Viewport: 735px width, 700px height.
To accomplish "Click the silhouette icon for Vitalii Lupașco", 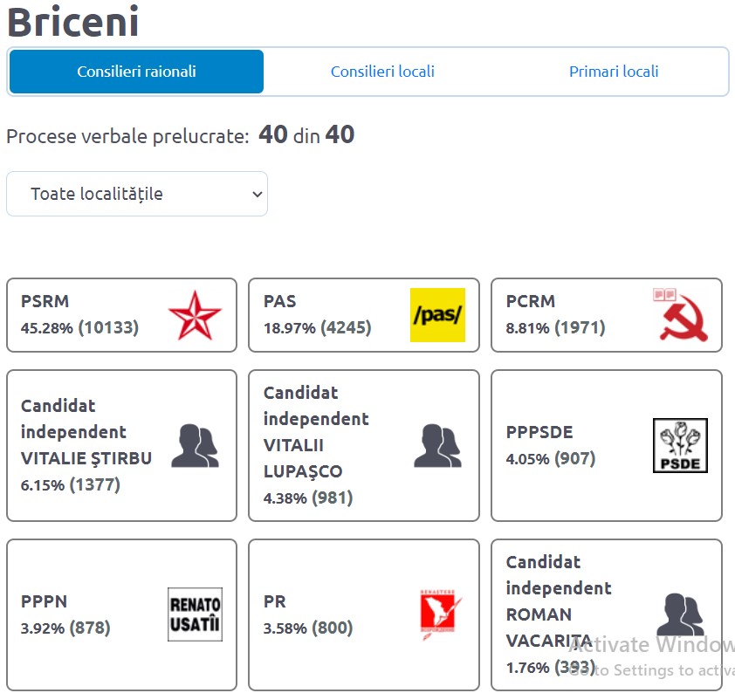I will coord(437,446).
